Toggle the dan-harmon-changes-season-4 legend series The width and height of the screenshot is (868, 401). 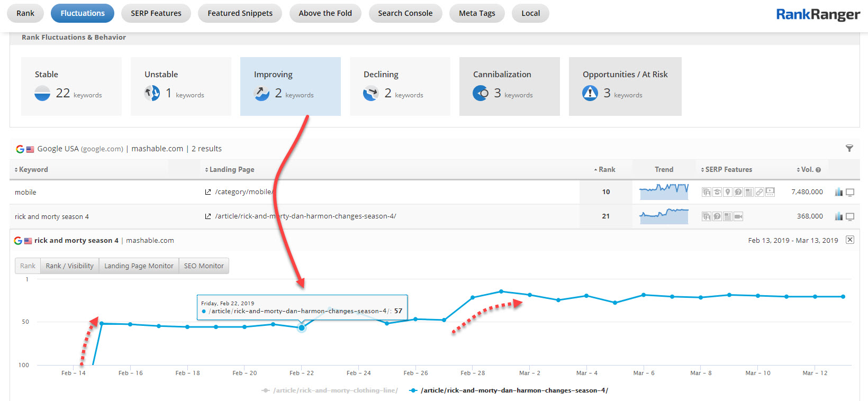click(x=513, y=390)
